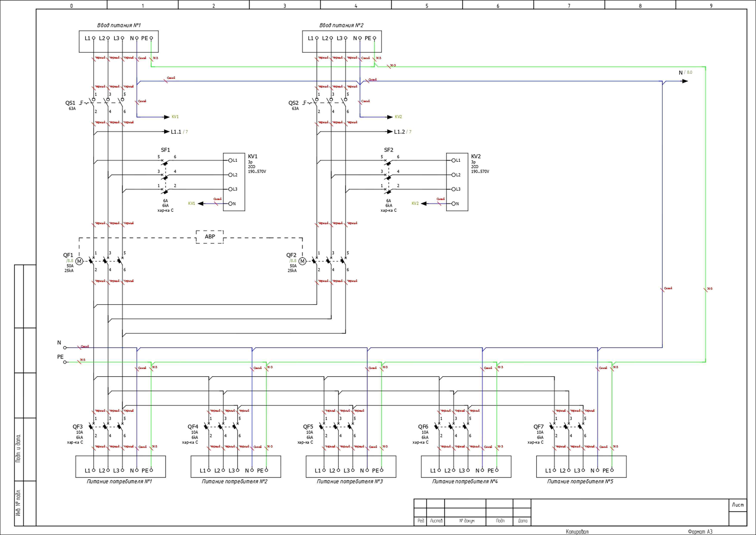Select the SF1 breaker label
This screenshot has width=756, height=535.
(x=165, y=150)
